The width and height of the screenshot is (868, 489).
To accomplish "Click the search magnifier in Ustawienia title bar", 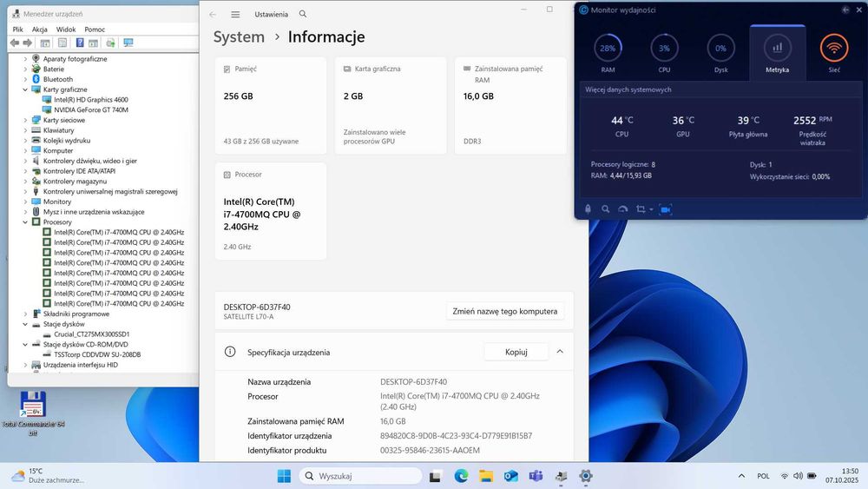I will coord(303,14).
